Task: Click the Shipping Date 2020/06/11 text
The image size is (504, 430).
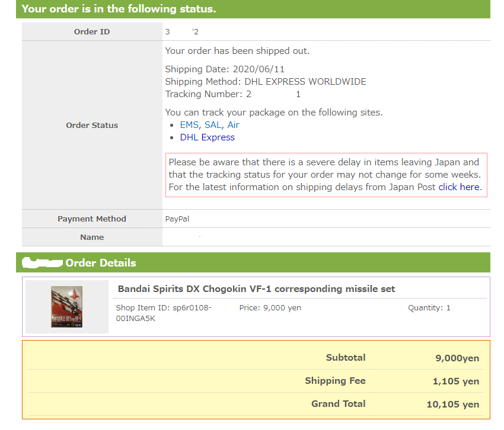Action: pos(225,69)
